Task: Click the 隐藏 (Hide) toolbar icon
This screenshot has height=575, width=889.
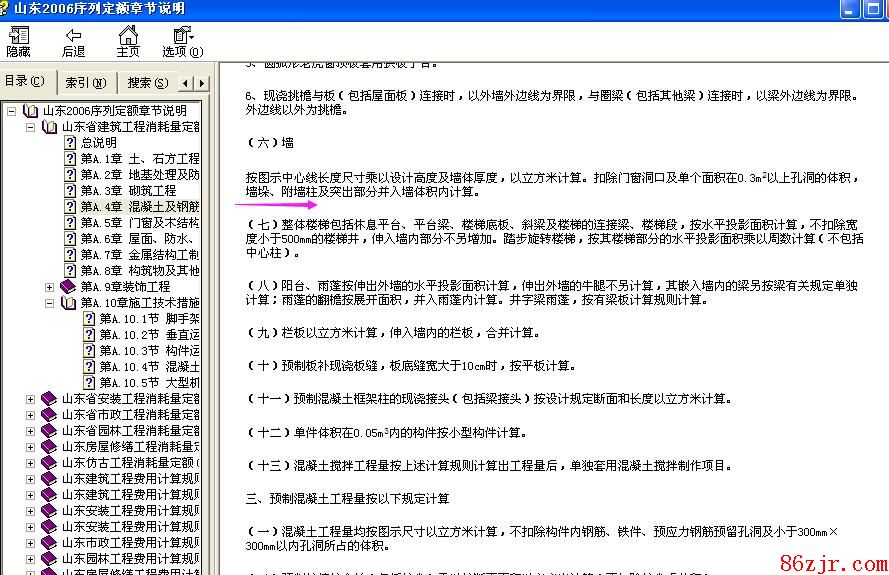Action: click(x=18, y=42)
